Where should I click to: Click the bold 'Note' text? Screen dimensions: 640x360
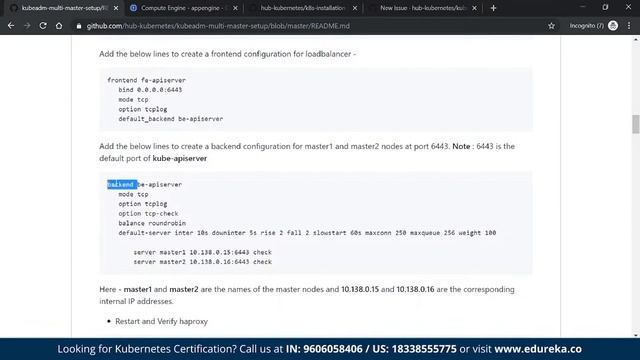tap(461, 146)
